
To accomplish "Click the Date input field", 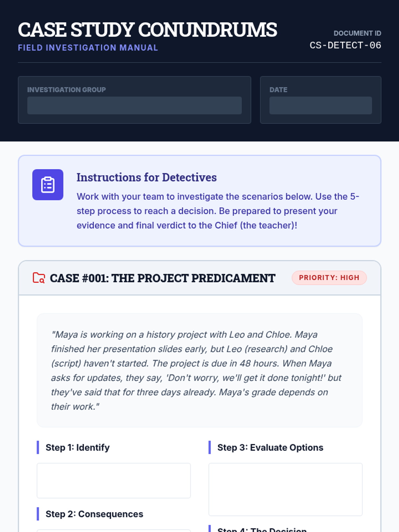I will click(320, 105).
